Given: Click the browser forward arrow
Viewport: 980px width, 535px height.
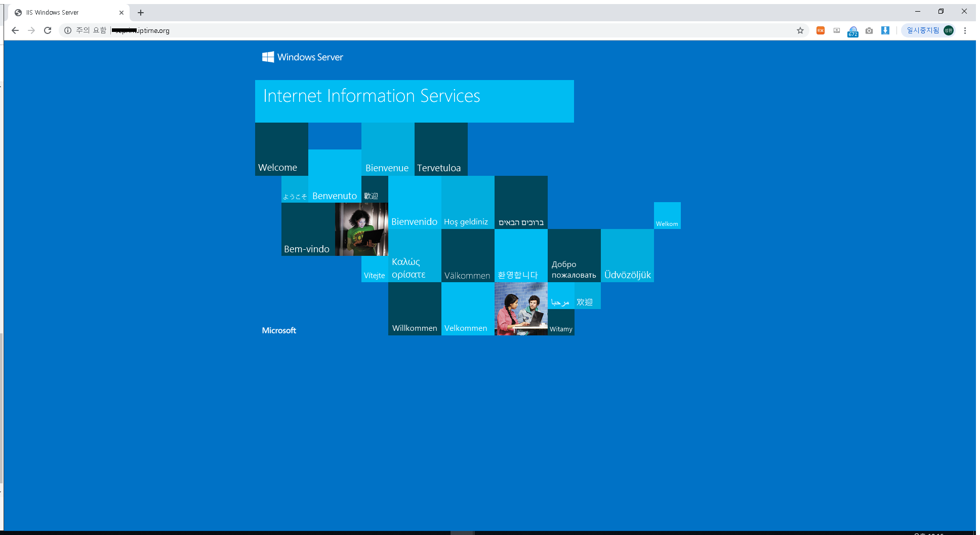Looking at the screenshot, I should point(31,30).
